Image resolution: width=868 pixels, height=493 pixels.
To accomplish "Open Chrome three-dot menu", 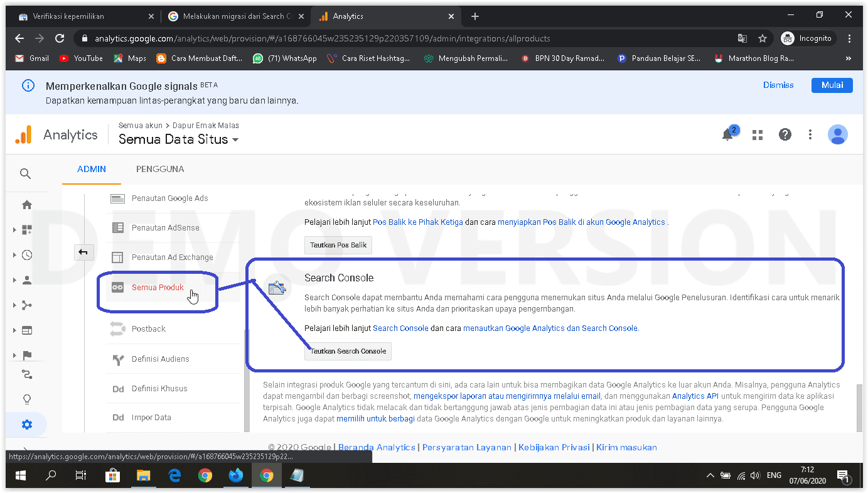I will click(x=850, y=38).
